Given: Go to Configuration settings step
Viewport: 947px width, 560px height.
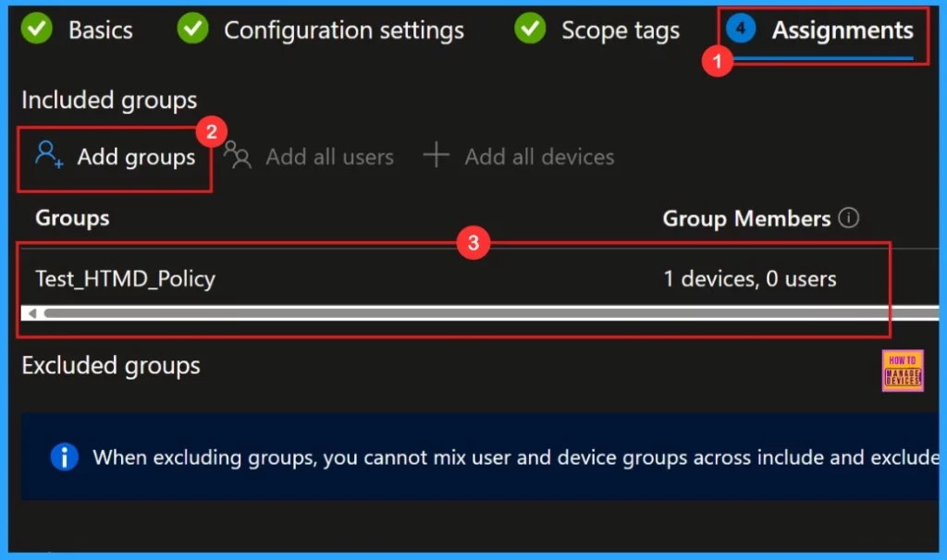Looking at the screenshot, I should (321, 30).
